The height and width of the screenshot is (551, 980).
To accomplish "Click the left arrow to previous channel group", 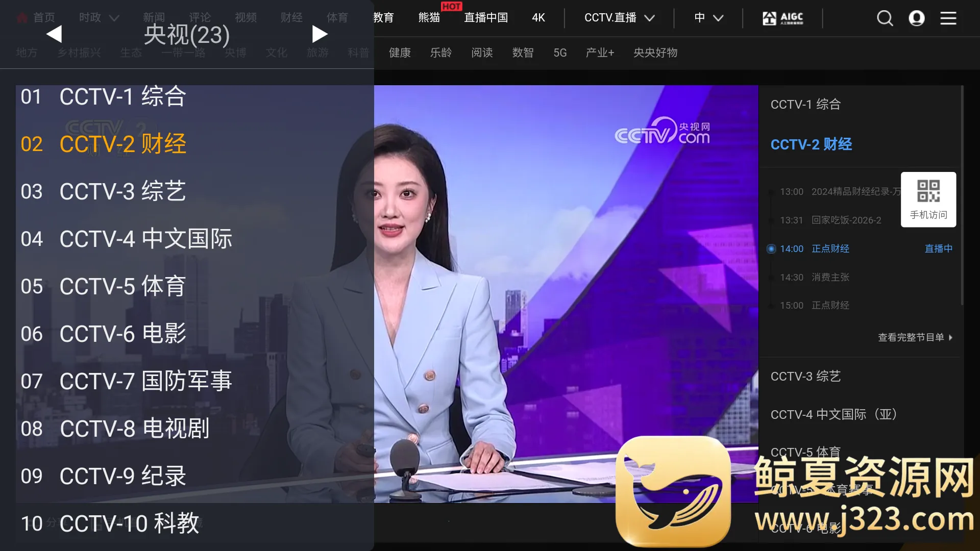I will tap(54, 34).
